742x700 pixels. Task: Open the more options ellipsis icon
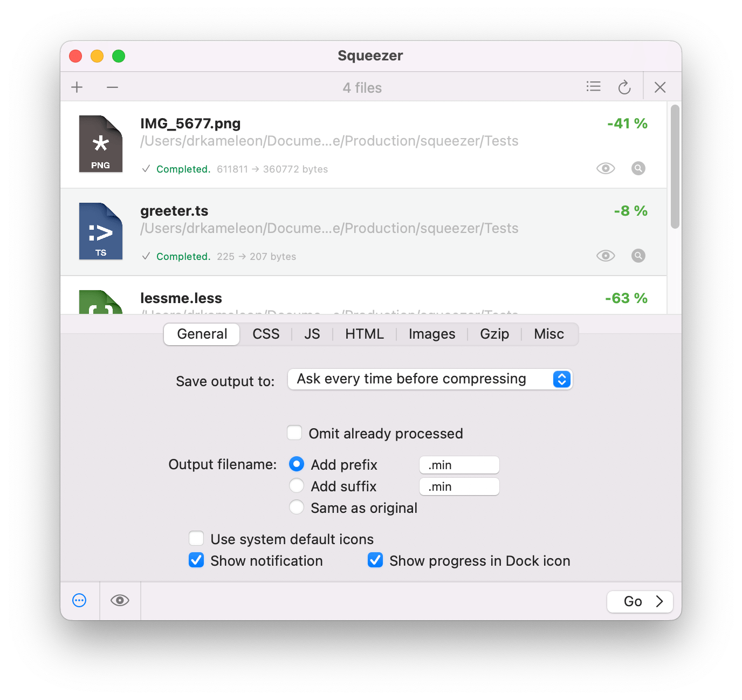click(79, 600)
